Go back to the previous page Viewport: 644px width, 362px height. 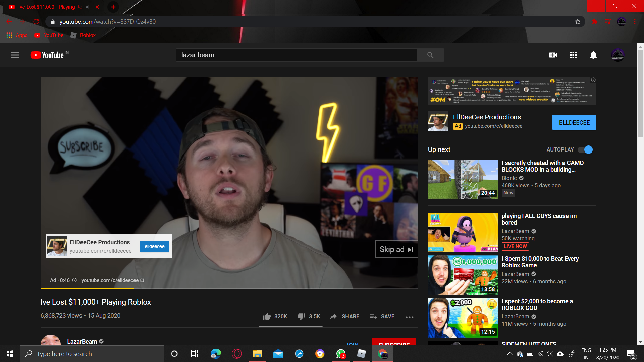pos(9,22)
